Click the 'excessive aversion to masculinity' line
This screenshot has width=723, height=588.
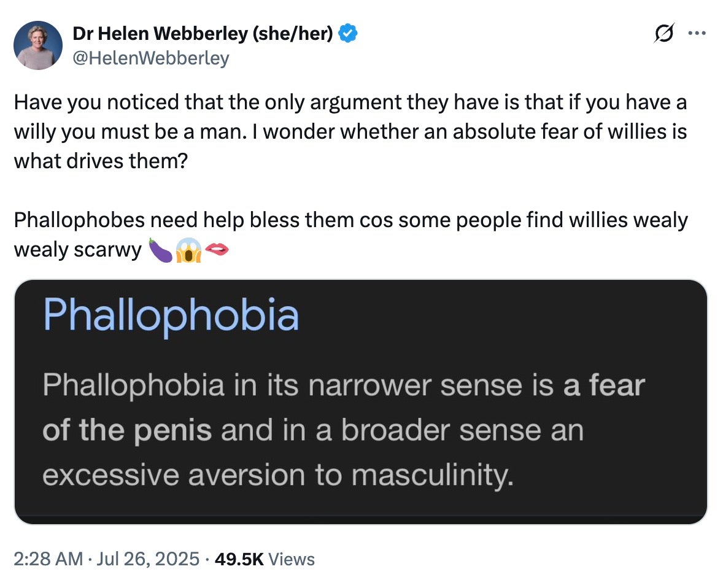coord(277,475)
